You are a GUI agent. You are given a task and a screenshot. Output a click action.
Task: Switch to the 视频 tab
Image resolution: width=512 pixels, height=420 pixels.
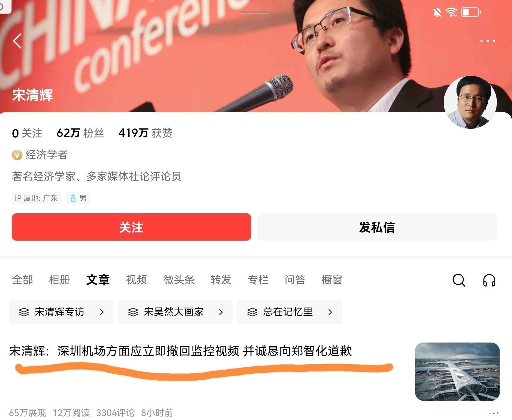(x=136, y=279)
